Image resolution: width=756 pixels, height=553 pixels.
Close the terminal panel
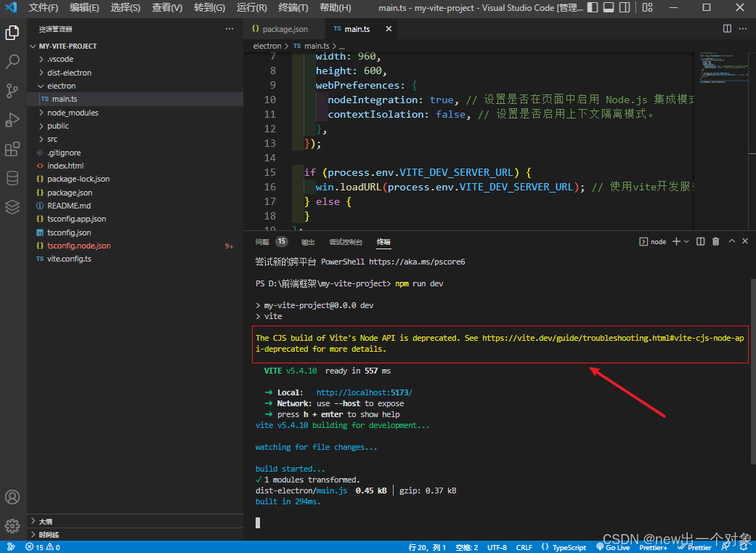[x=745, y=241]
